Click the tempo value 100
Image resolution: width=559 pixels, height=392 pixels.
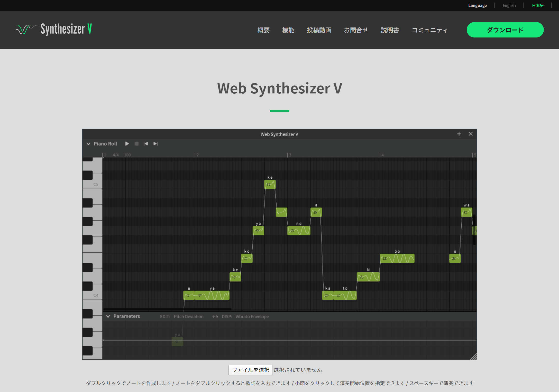point(127,155)
